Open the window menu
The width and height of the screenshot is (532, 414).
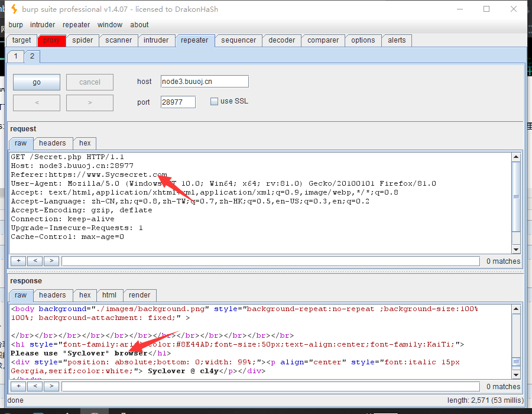[x=109, y=25]
